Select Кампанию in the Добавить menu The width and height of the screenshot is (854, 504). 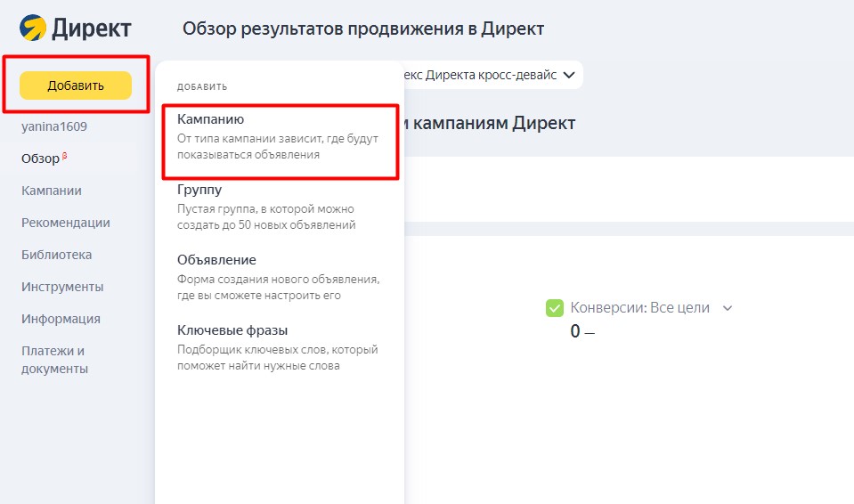[x=280, y=137]
